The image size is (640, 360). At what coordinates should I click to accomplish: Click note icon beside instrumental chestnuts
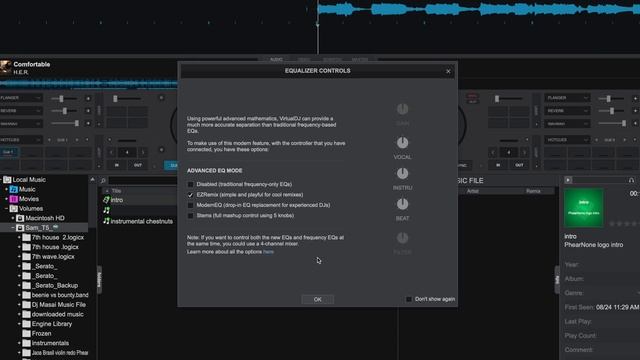pos(106,221)
